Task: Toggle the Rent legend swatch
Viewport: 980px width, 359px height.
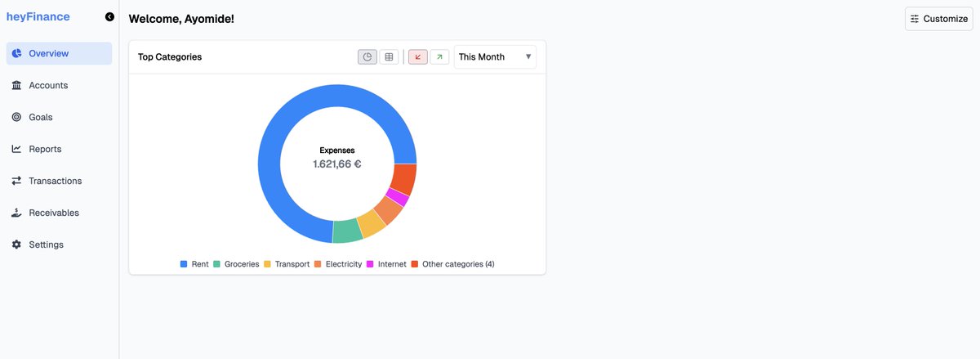Action: pos(184,264)
